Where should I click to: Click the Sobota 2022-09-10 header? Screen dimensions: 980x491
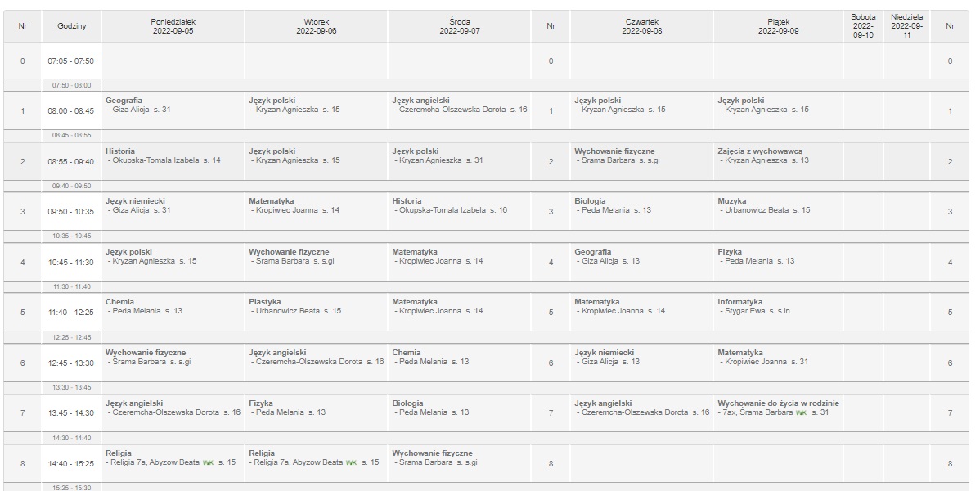tap(863, 26)
